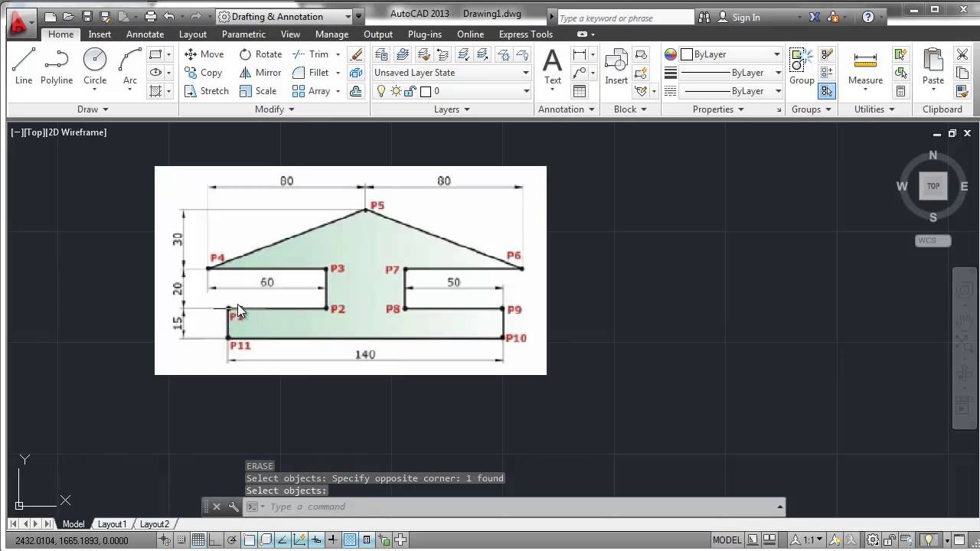Select the Line drawing tool
Image resolution: width=980 pixels, height=551 pixels.
24,67
